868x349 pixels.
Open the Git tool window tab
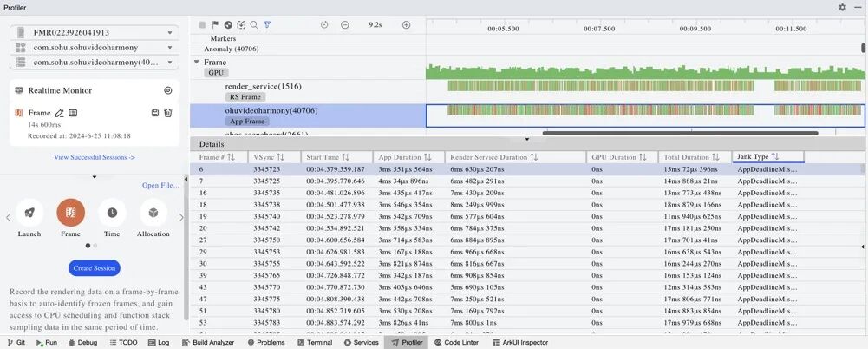(16, 342)
